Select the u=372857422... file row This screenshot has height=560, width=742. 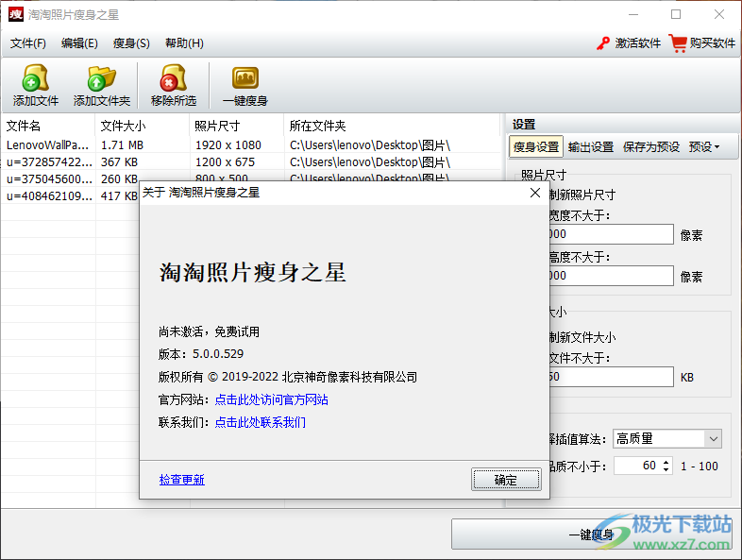(251, 161)
